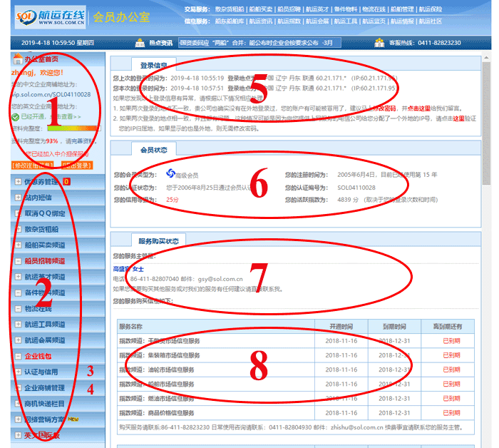Click the red 这里 IP verification link

[x=459, y=118]
